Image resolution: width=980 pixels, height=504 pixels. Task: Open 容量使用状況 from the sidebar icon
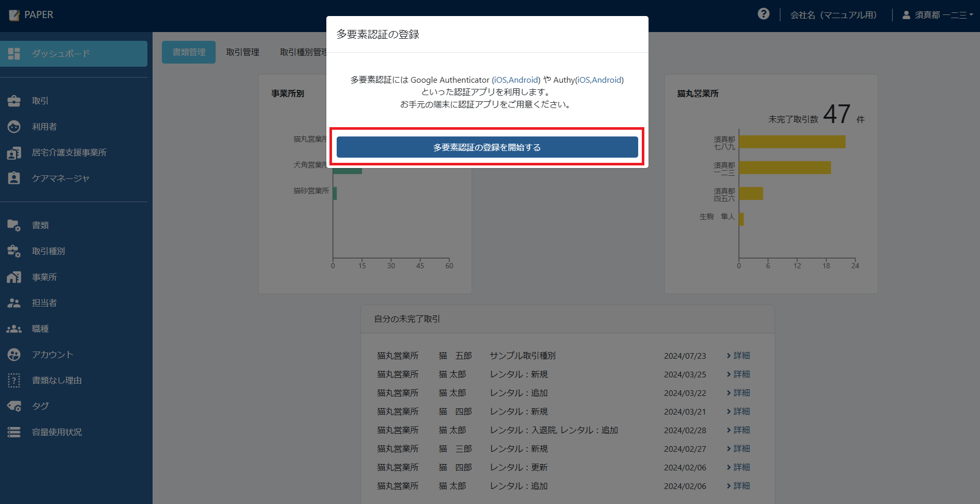pyautogui.click(x=14, y=432)
